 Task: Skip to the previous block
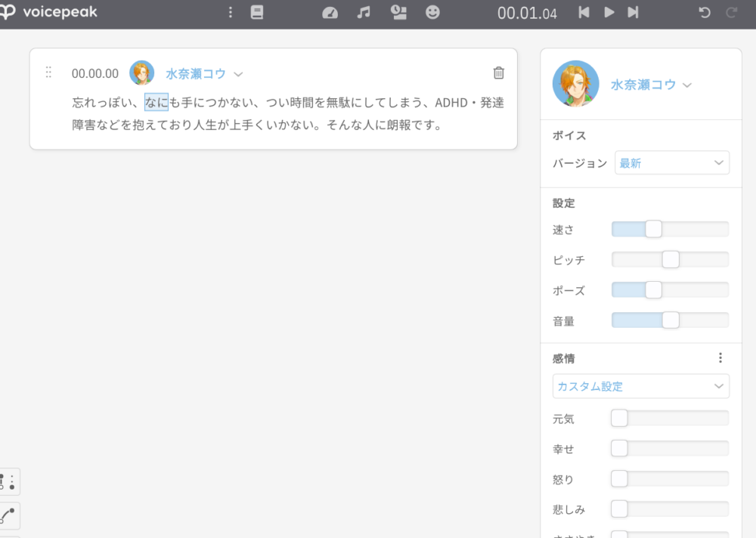(584, 13)
